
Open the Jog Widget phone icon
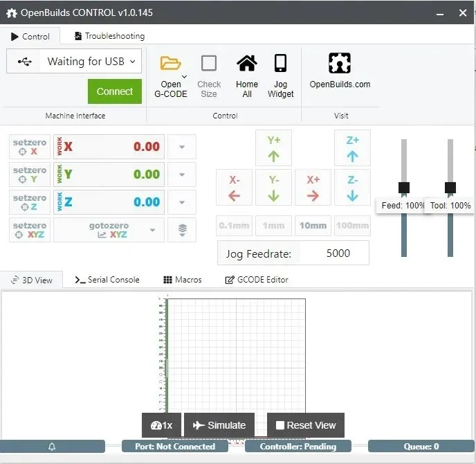(280, 63)
